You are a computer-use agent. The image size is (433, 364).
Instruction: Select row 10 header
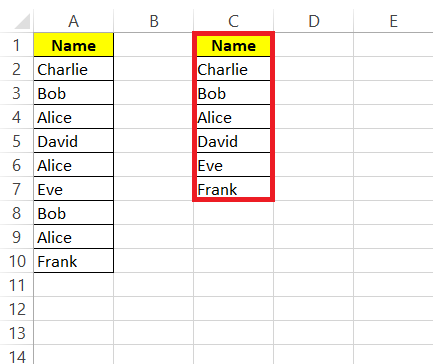[x=17, y=261]
